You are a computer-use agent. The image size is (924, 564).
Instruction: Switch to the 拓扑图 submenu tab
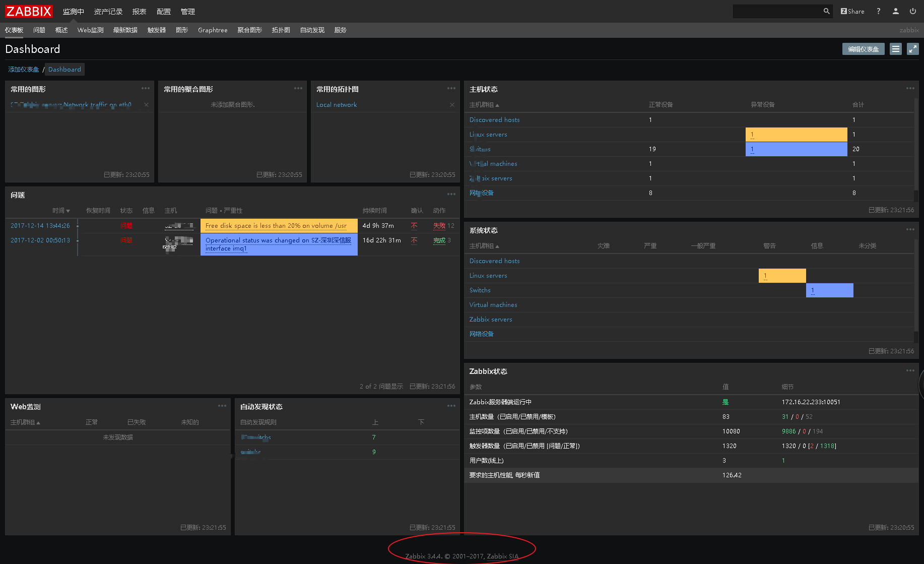[x=281, y=30]
